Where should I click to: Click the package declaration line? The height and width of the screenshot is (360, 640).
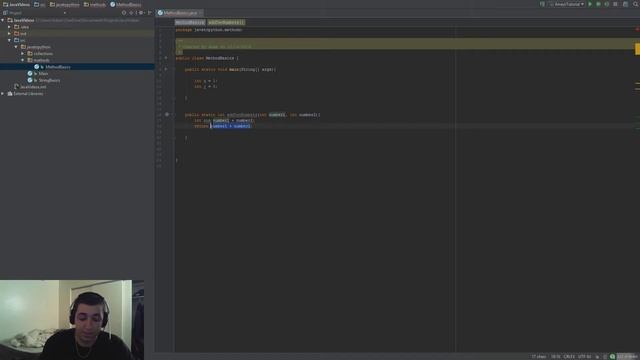[x=209, y=30]
